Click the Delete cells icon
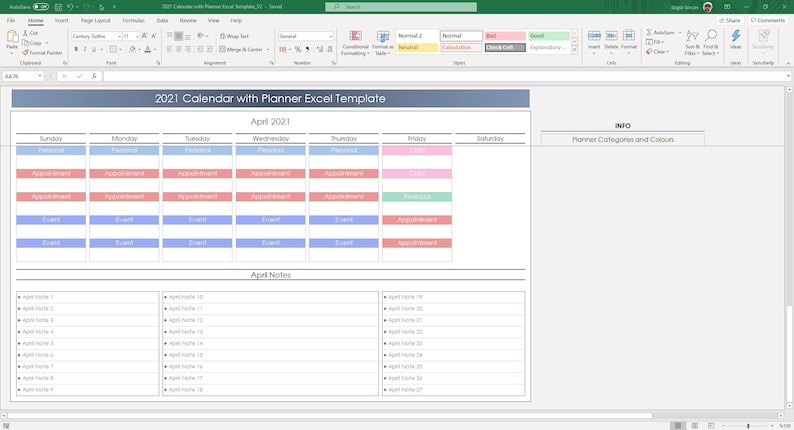 pyautogui.click(x=611, y=35)
